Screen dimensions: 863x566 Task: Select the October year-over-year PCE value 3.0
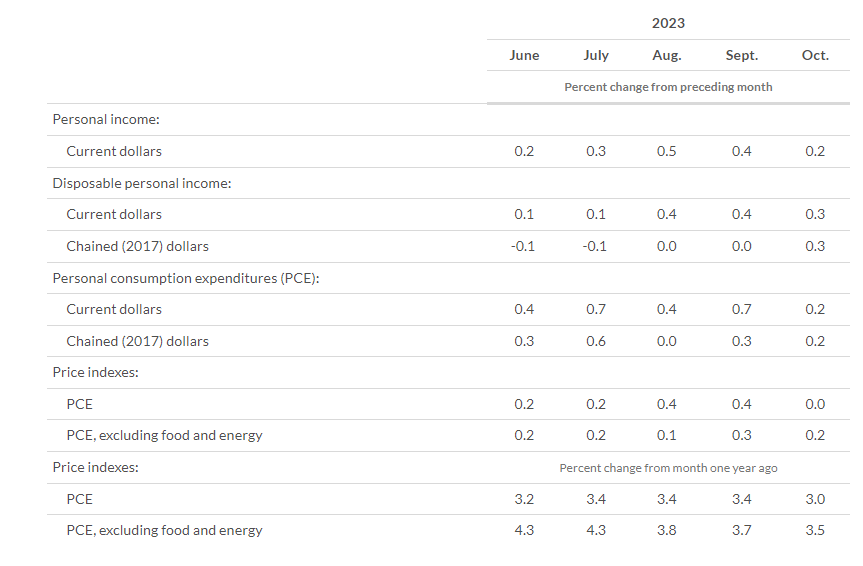click(815, 499)
